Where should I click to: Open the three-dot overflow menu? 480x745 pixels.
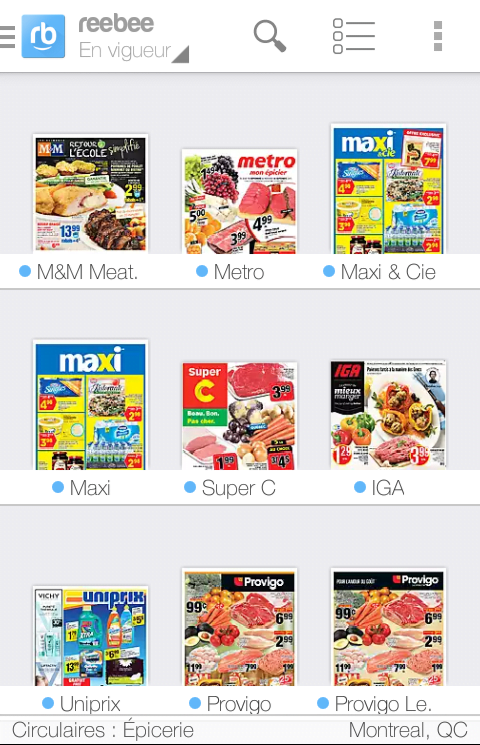click(x=438, y=36)
